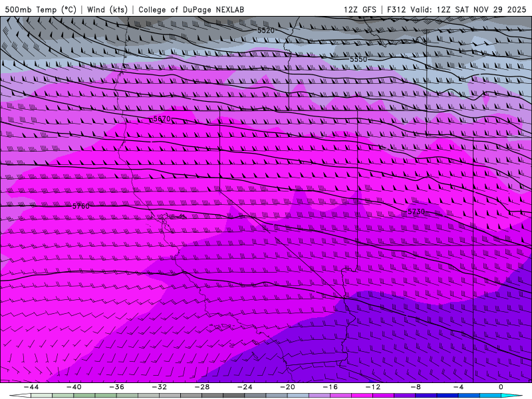Screen dimensions: 532x399
Task: Click the -40 color scale label
Action: point(74,387)
